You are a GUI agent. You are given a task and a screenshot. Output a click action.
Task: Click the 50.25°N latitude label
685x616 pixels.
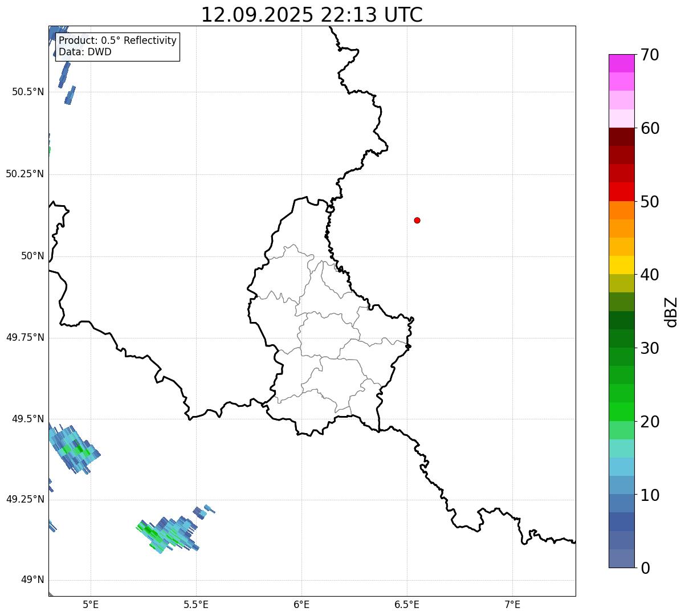(x=25, y=174)
